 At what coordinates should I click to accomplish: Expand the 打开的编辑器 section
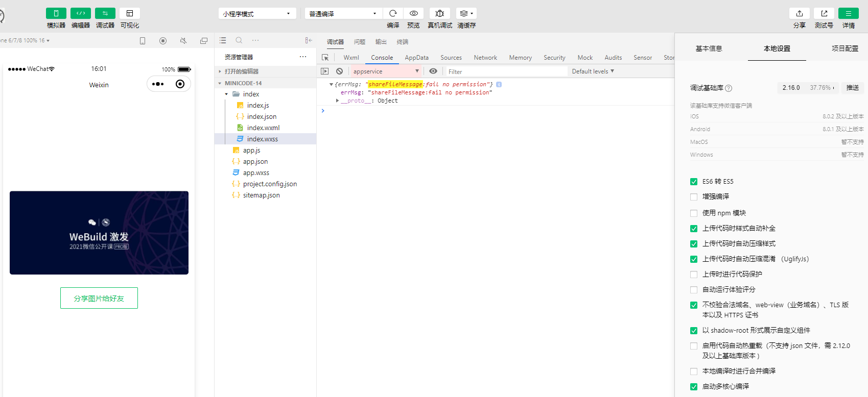pyautogui.click(x=265, y=71)
